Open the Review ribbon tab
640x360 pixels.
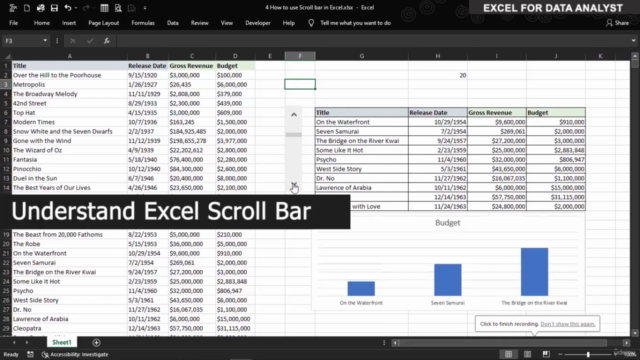[x=200, y=23]
